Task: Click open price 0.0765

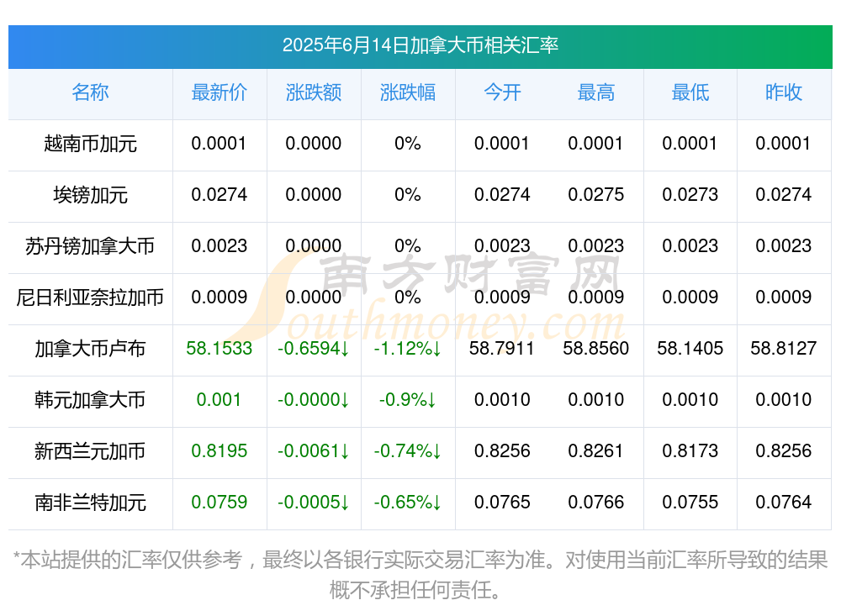Action: pyautogui.click(x=502, y=503)
